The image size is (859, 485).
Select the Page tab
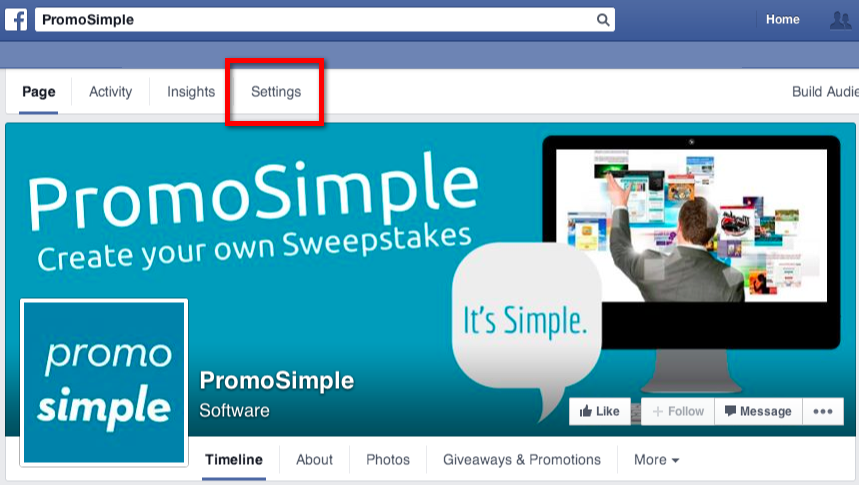pyautogui.click(x=38, y=92)
